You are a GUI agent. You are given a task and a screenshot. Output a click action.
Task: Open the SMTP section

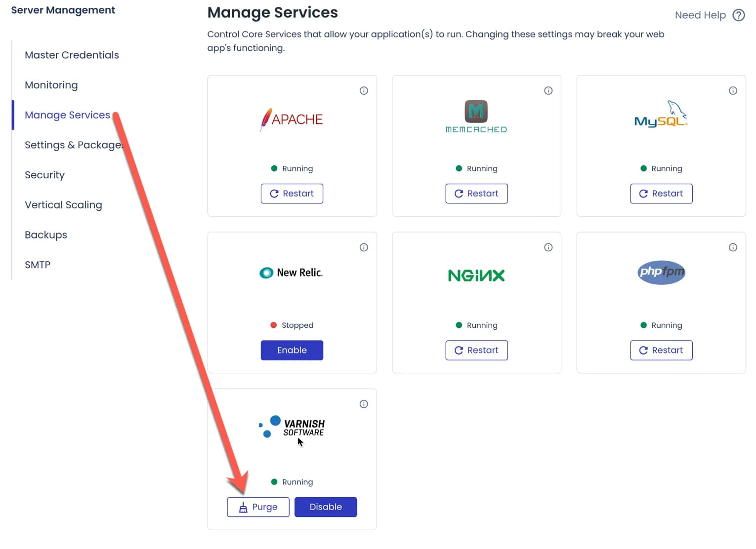pos(38,265)
